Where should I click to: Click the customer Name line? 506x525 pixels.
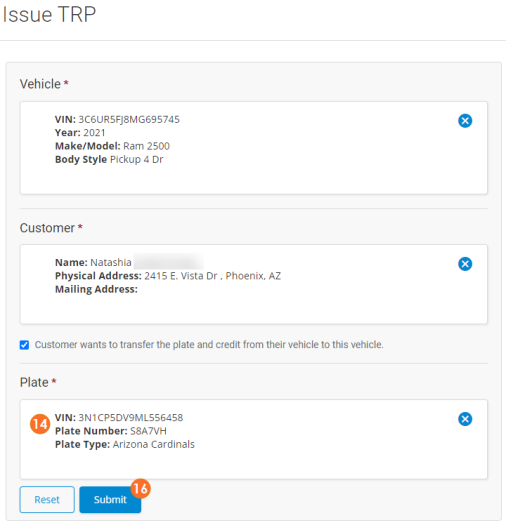pyautogui.click(x=129, y=262)
